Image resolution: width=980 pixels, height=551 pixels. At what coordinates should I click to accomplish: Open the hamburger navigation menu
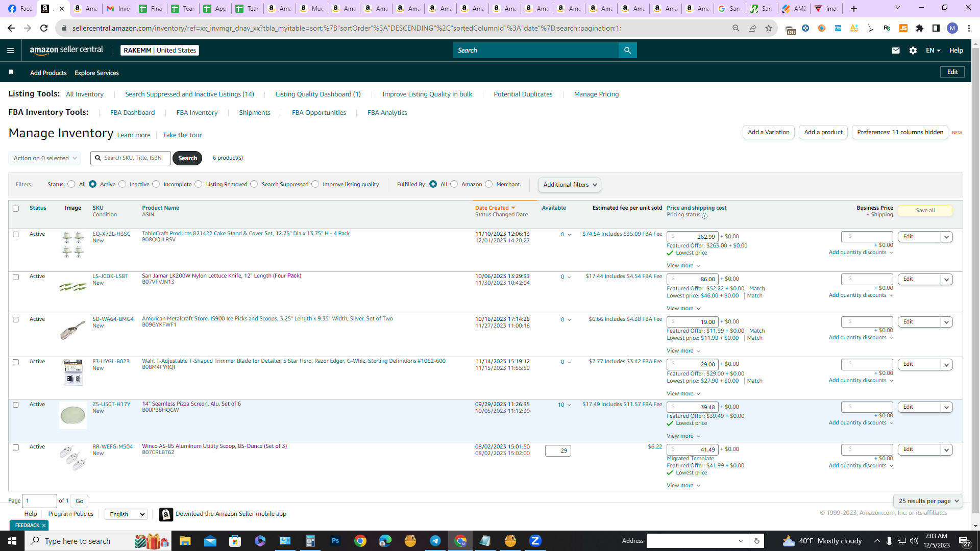[11, 50]
